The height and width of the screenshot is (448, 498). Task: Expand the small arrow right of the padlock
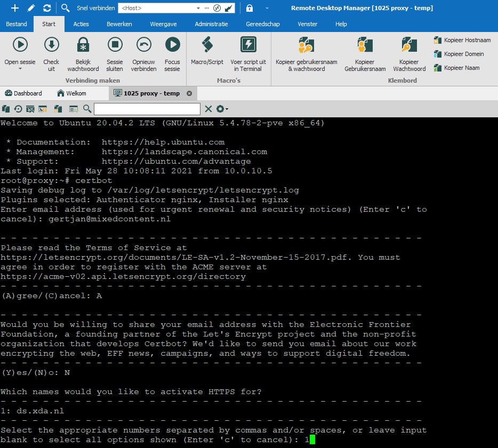point(267,8)
